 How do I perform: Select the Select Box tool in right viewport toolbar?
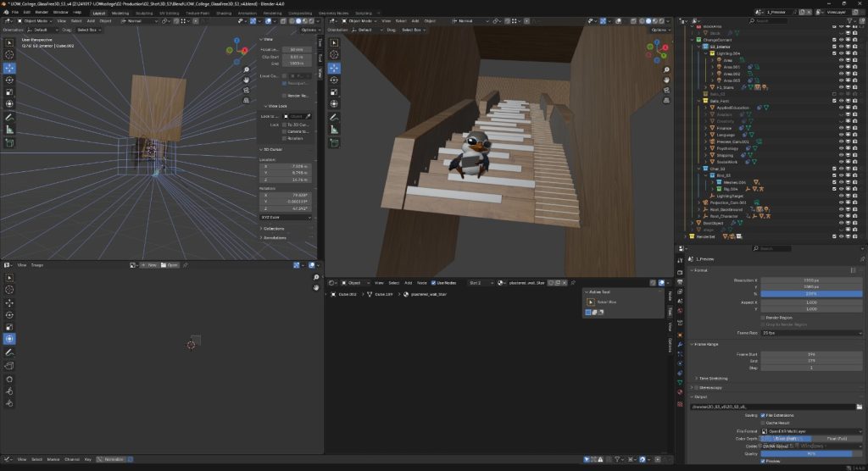point(334,42)
